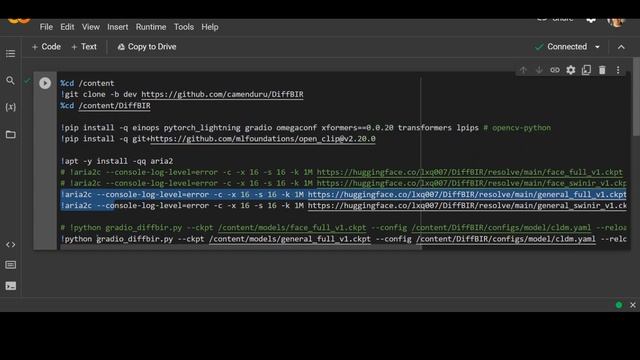Open the code snippets panel
The height and width of the screenshot is (360, 640).
click(x=11, y=244)
